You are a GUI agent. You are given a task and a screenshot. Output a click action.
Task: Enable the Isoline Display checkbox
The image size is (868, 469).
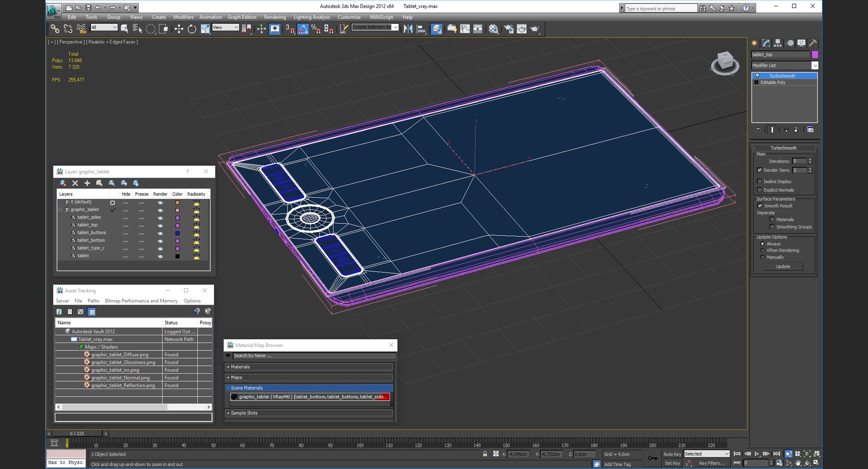[x=760, y=181]
